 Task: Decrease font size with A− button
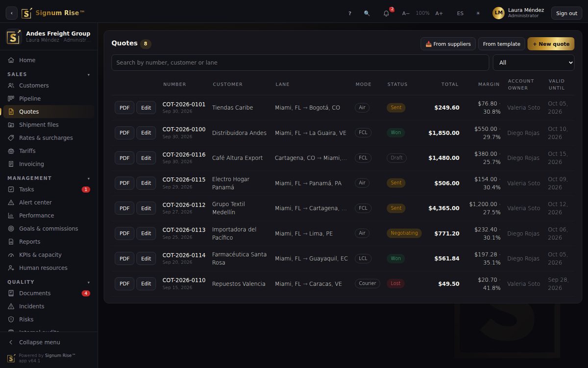406,13
